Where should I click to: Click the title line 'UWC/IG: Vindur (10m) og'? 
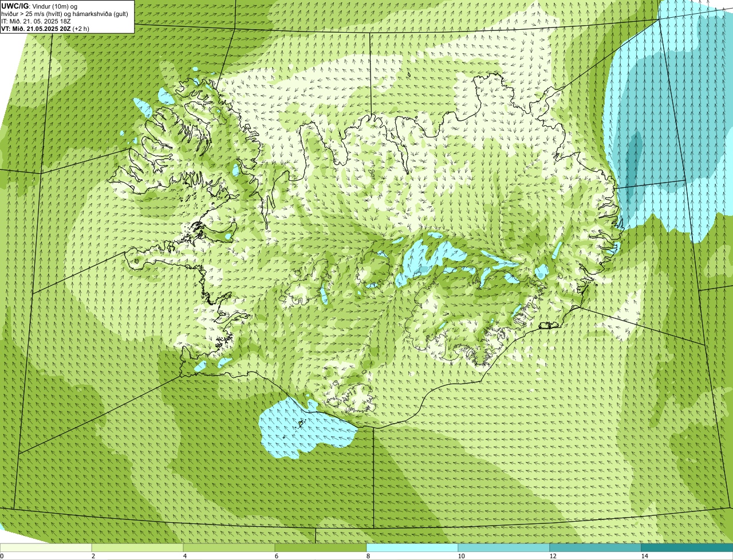pos(40,6)
